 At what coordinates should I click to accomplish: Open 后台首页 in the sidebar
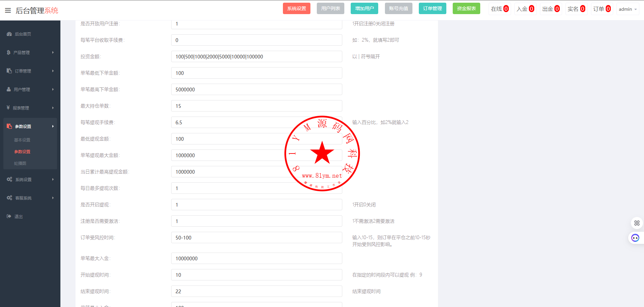tap(23, 34)
